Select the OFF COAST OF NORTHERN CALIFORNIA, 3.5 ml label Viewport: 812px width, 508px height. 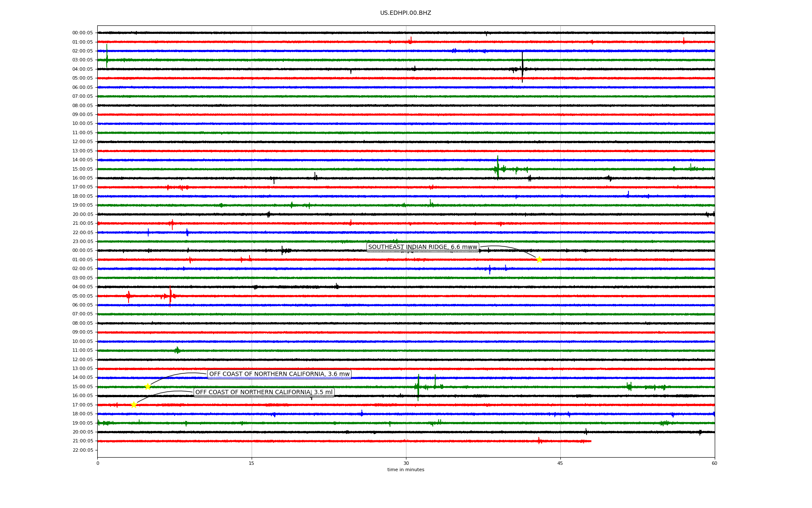coord(264,392)
